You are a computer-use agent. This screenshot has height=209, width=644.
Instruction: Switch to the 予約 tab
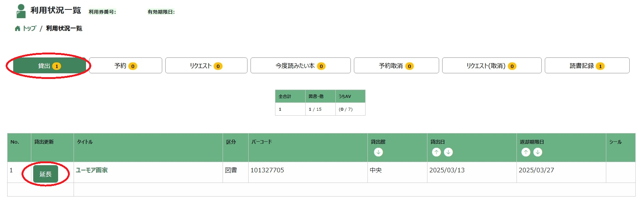[x=126, y=66]
